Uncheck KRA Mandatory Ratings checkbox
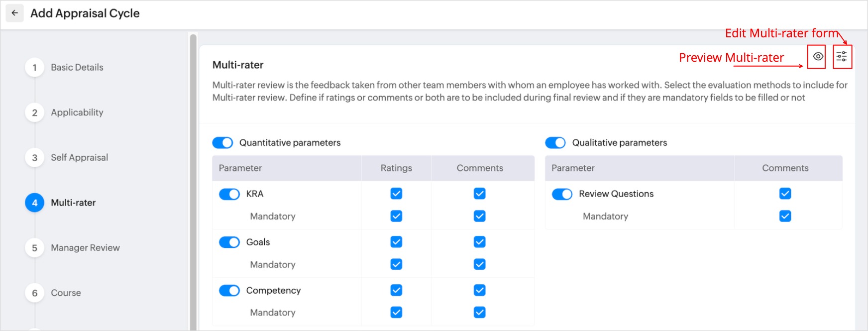 tap(396, 216)
